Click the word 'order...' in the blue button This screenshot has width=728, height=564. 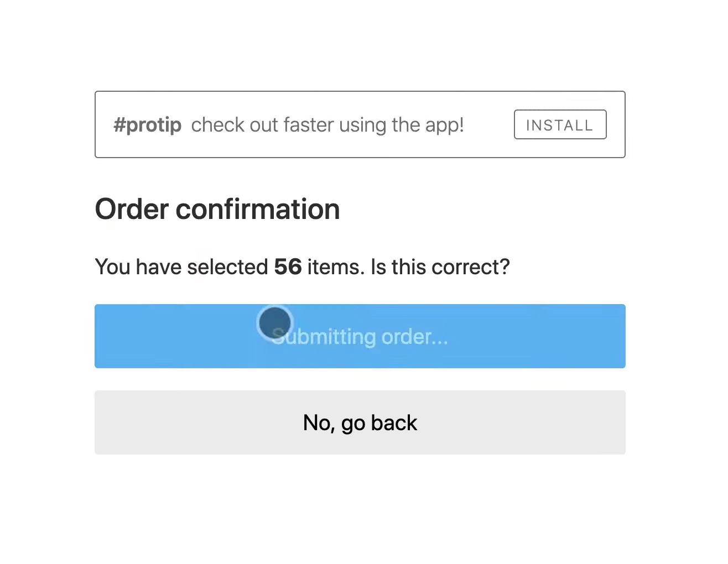[x=415, y=337]
